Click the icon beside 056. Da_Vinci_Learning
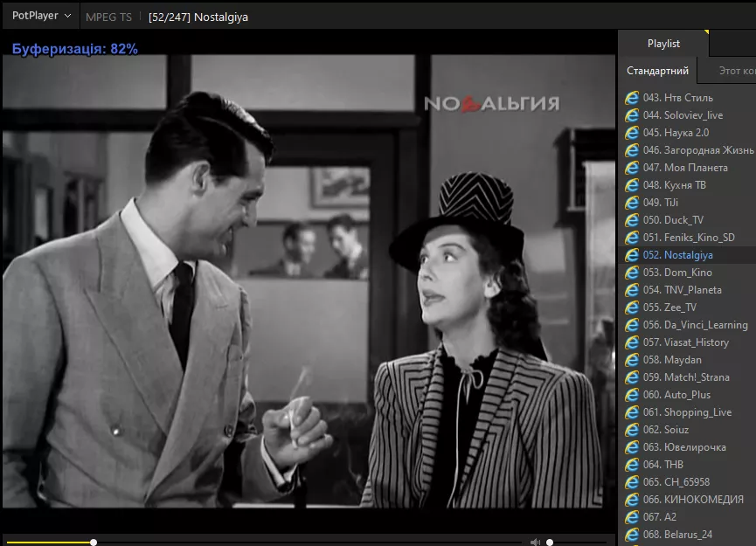 [x=632, y=325]
